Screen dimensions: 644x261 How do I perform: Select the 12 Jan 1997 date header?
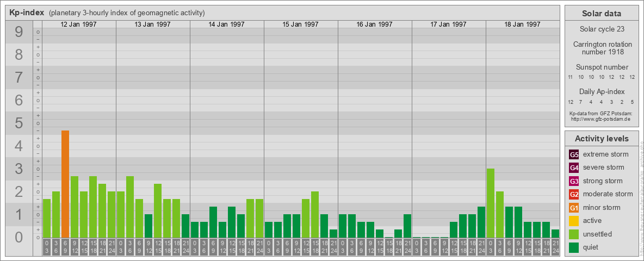78,24
